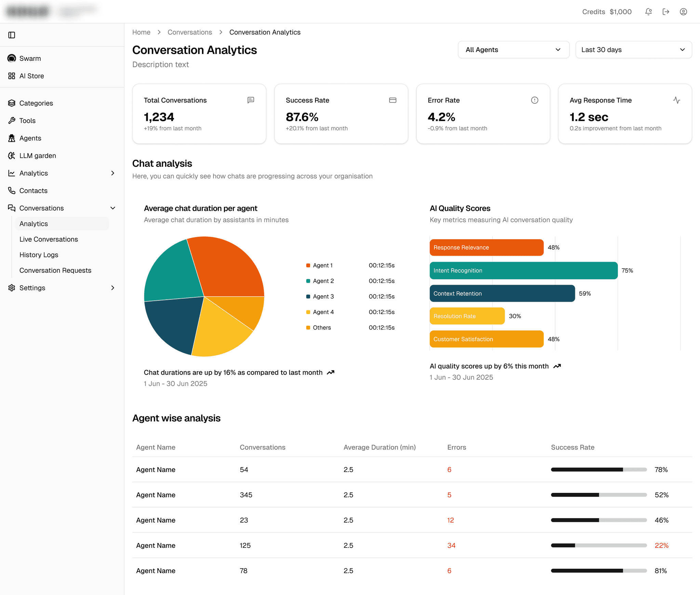Toggle the sidebar collapse icon
The width and height of the screenshot is (700, 595).
(x=12, y=35)
